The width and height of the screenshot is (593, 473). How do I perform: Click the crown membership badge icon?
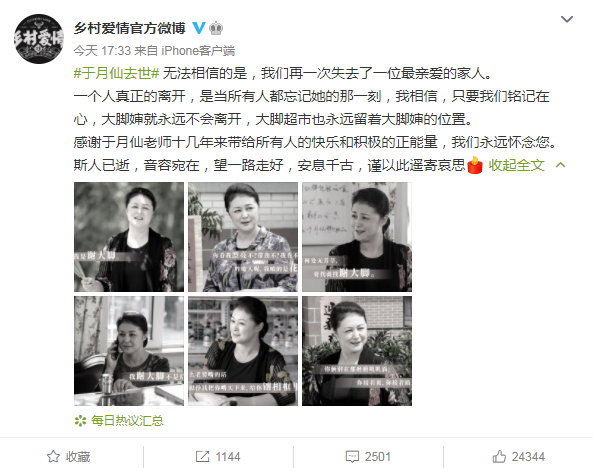[x=216, y=28]
